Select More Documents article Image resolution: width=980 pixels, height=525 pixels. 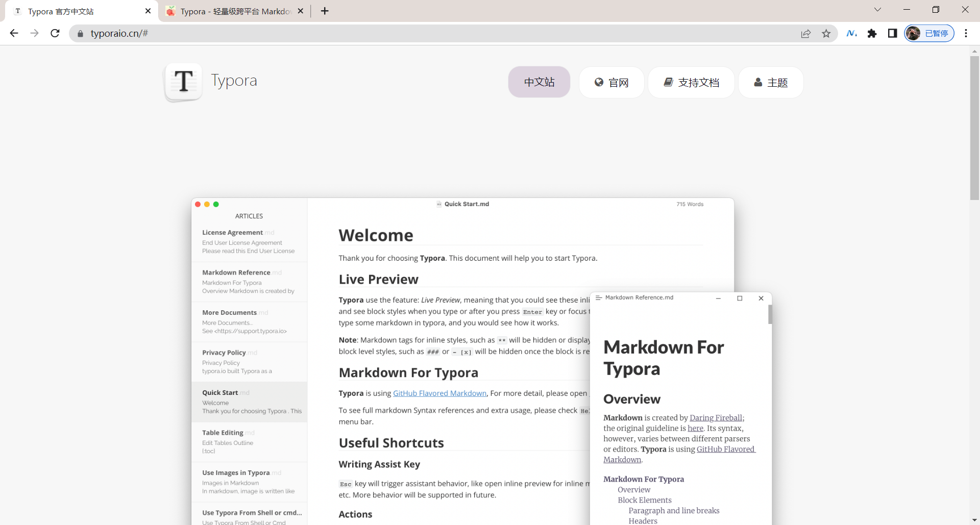click(x=249, y=321)
